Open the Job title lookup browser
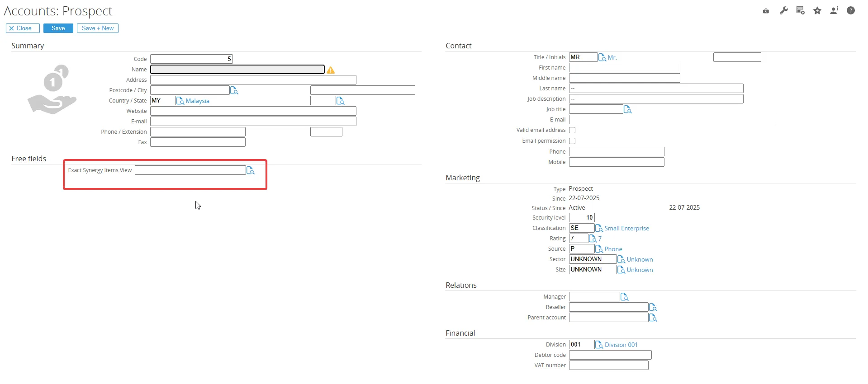Image resolution: width=868 pixels, height=384 pixels. [x=627, y=109]
